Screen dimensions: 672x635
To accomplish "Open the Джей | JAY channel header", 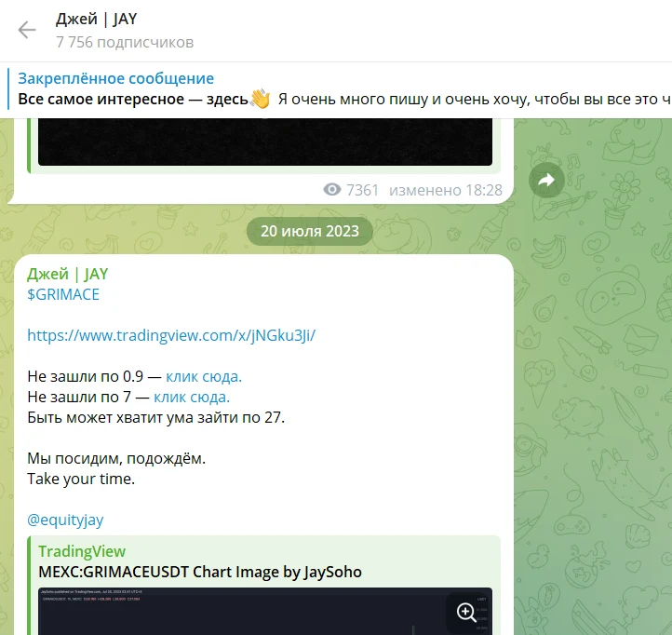I will (96, 20).
